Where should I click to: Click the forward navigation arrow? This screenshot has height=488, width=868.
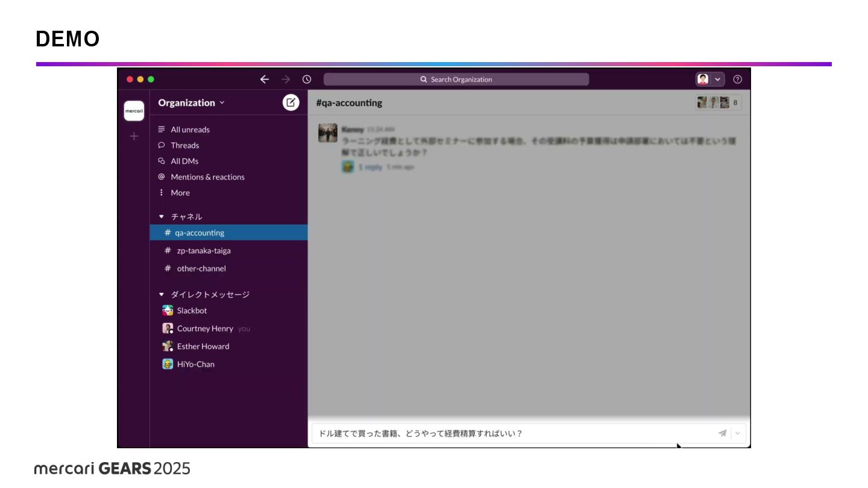click(x=286, y=79)
